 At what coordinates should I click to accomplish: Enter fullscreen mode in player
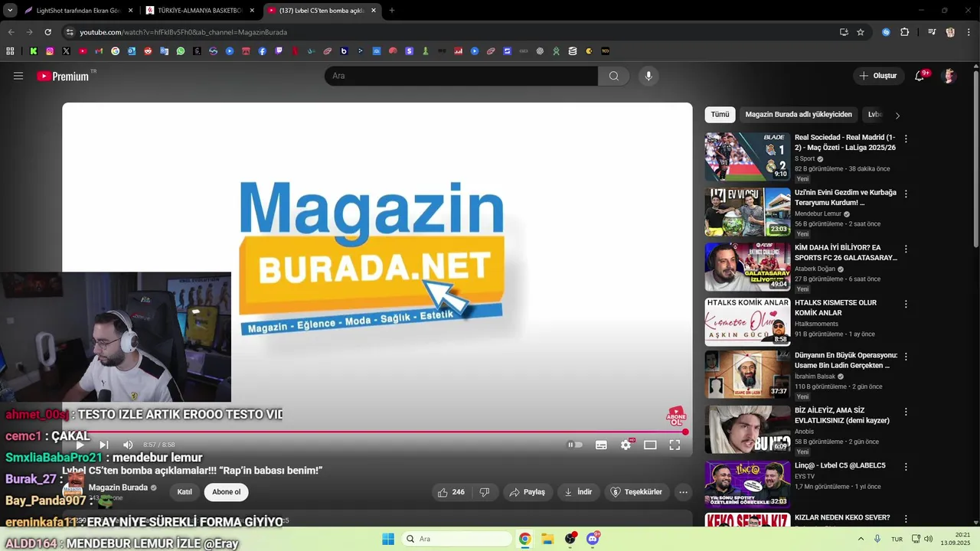coord(675,445)
